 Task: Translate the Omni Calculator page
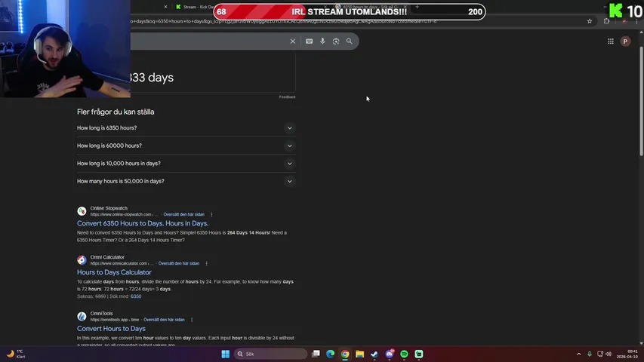(179, 263)
